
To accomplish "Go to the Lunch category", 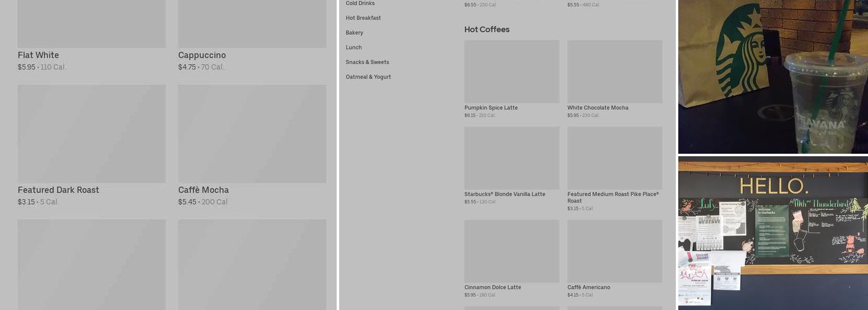I will tap(354, 48).
